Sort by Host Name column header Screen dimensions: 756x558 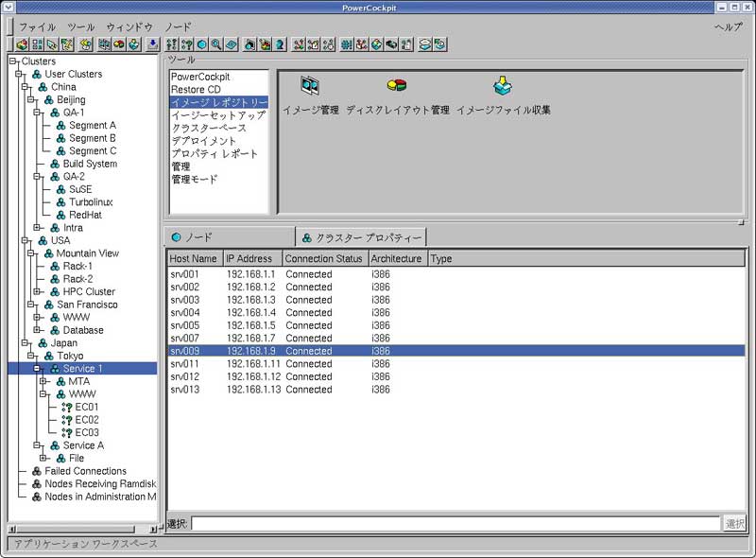coord(195,259)
